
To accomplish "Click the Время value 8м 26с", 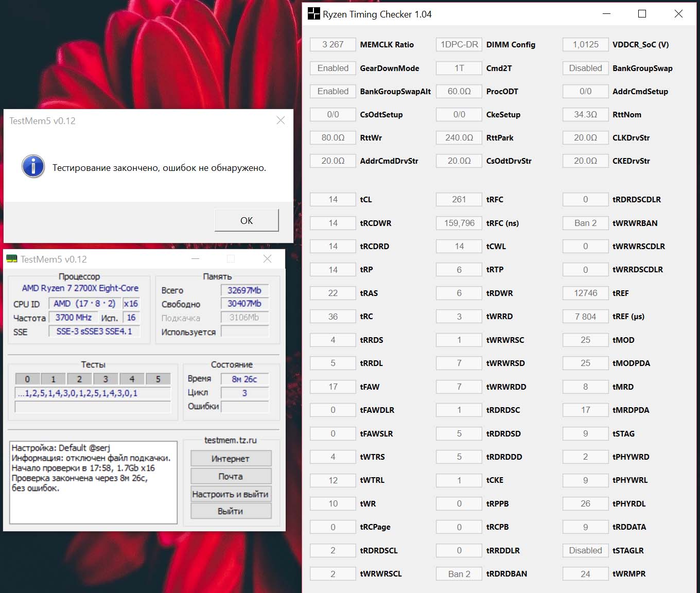I will click(x=245, y=379).
